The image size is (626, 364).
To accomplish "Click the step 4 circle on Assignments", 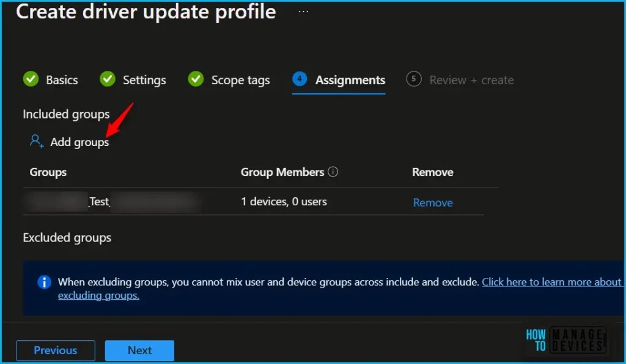I will click(x=298, y=79).
